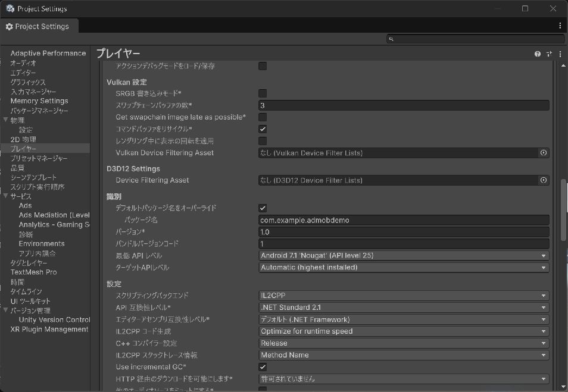Uncheck コマンドバッファをリサイクル checkbox
568x392 pixels.
(x=263, y=129)
